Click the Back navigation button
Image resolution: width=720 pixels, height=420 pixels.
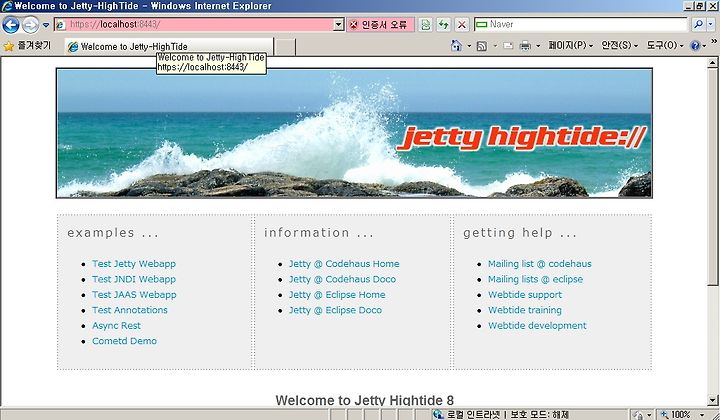(11, 24)
